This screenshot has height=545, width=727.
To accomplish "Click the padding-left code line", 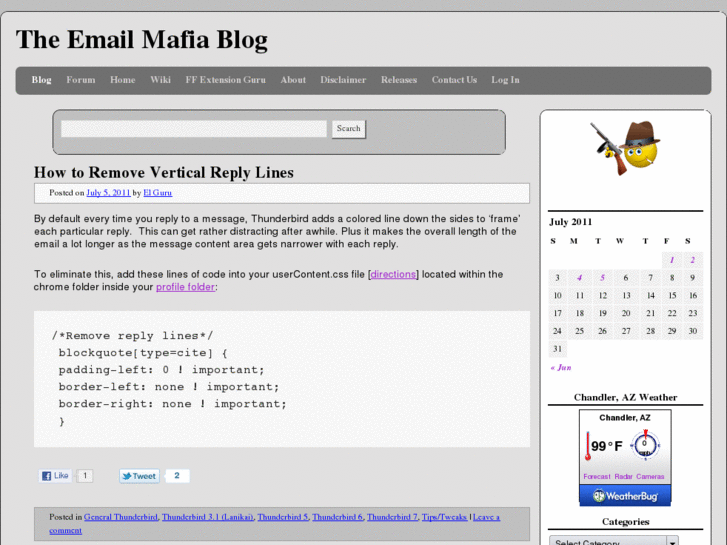I will pos(161,370).
